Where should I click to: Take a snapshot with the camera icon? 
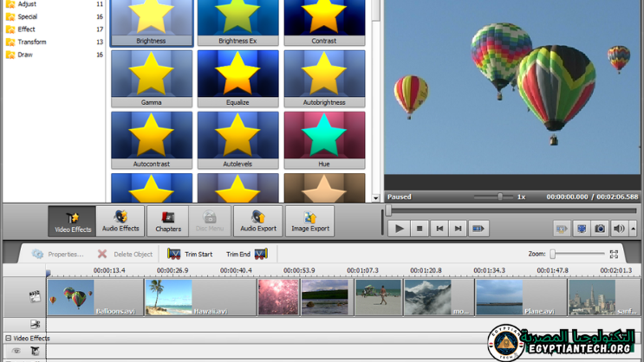[x=600, y=229]
